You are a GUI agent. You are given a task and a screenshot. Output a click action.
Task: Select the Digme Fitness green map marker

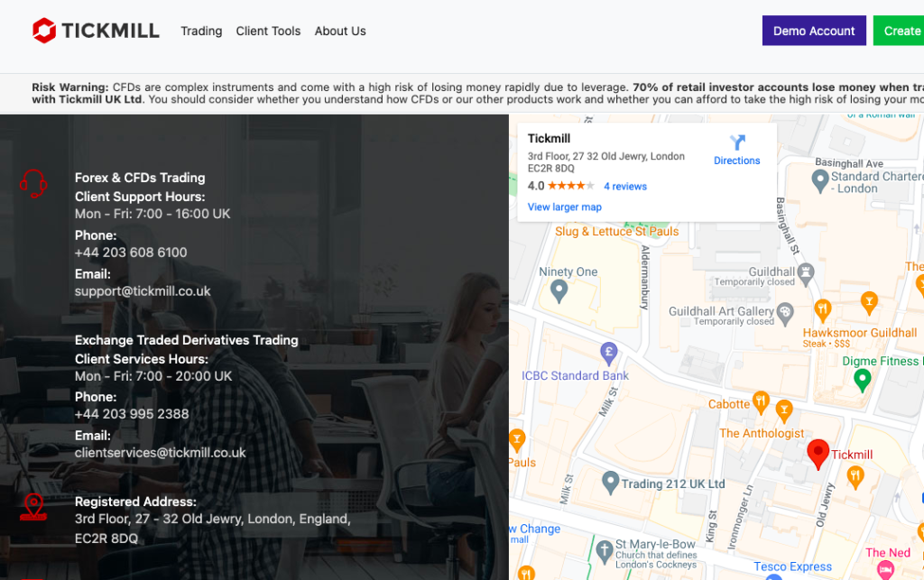(x=862, y=379)
